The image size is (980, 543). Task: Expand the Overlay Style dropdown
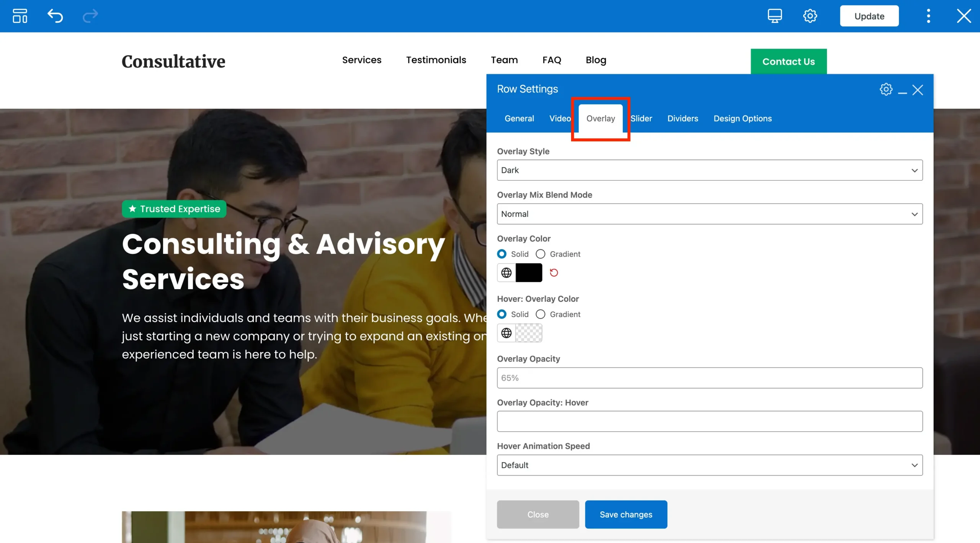coord(709,170)
